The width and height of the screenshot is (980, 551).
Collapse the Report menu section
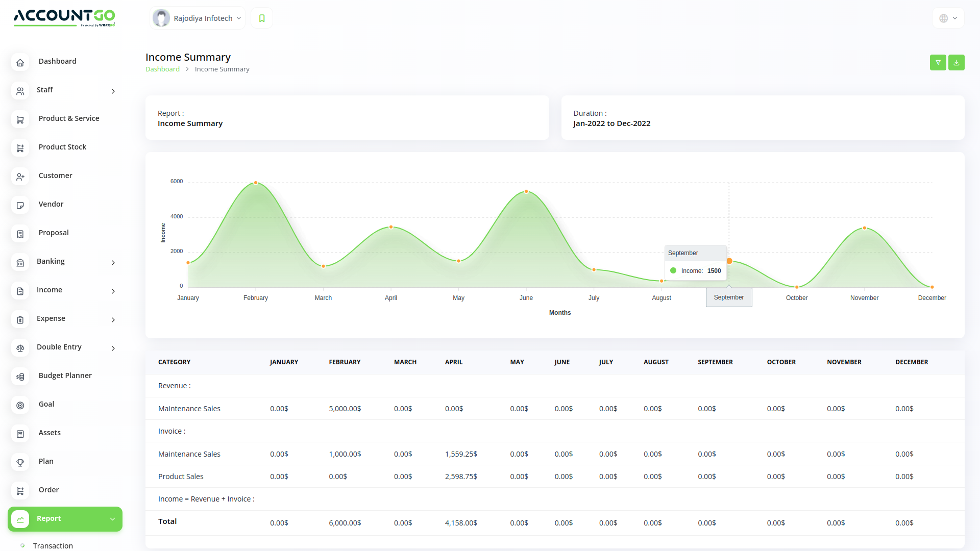[x=112, y=519]
